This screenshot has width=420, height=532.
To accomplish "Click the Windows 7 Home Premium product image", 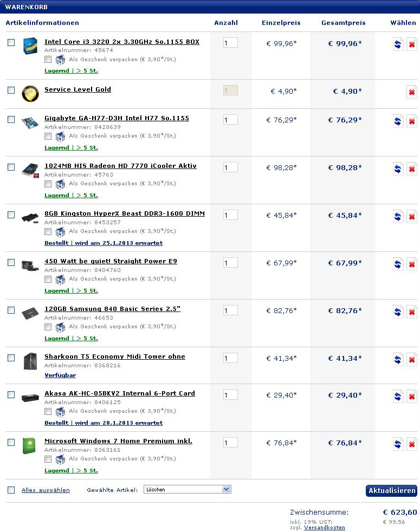I will (x=30, y=445).
